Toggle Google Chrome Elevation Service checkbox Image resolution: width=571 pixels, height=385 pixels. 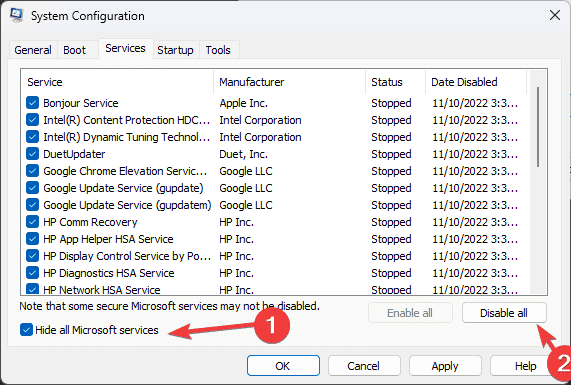point(32,171)
